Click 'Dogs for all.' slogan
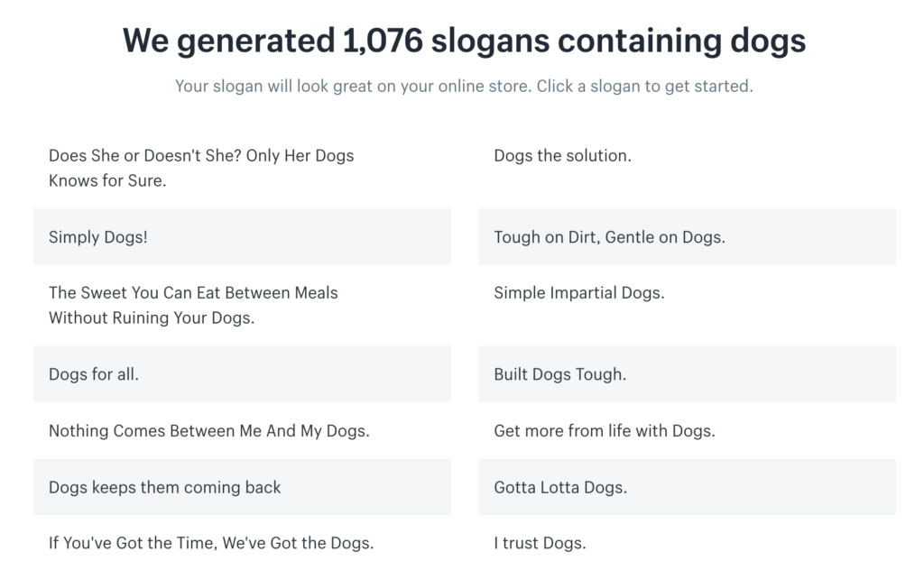The width and height of the screenshot is (924, 570). click(x=94, y=373)
